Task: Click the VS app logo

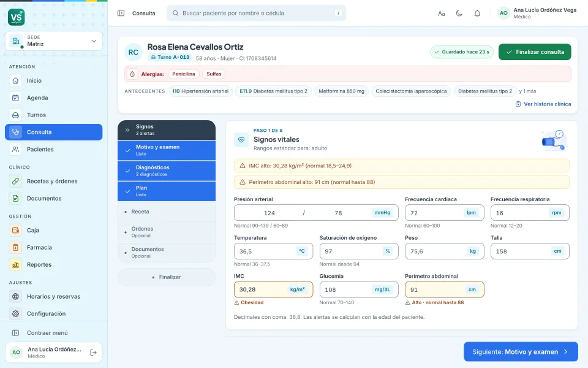Action: pos(16,17)
